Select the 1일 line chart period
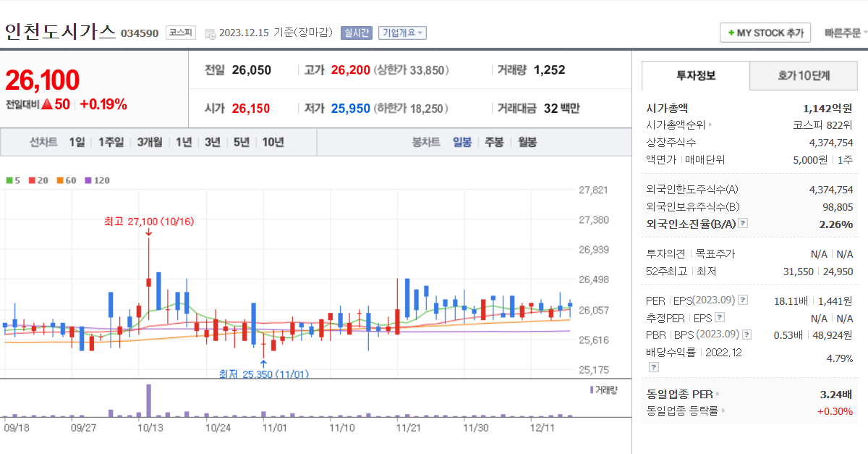This screenshot has width=868, height=454. [x=77, y=142]
